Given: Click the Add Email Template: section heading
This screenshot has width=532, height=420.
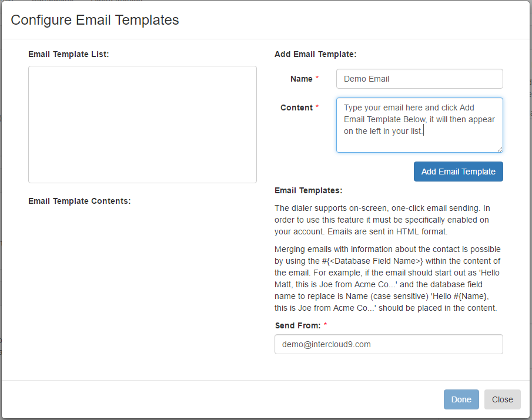Looking at the screenshot, I should tap(315, 54).
